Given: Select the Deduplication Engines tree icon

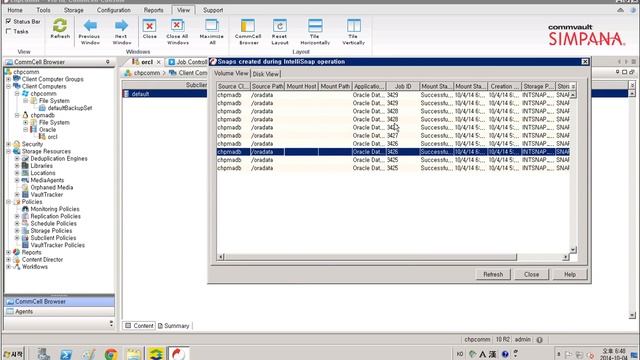Looking at the screenshot, I should (x=25, y=158).
